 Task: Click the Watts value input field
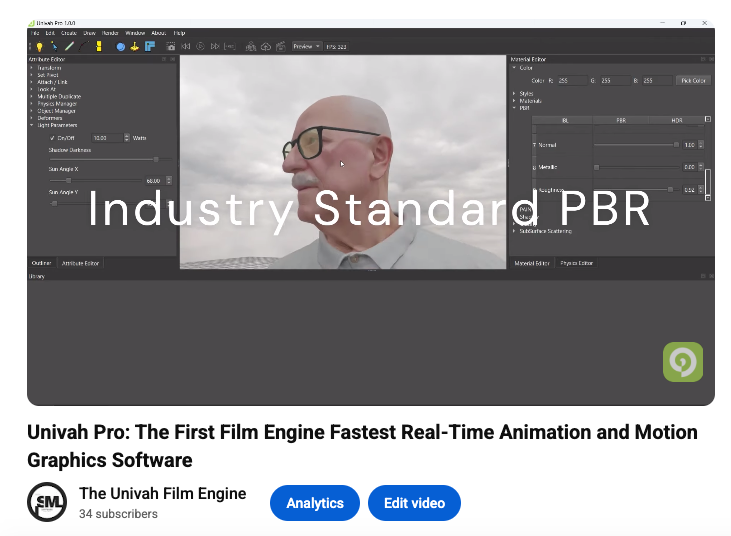(108, 138)
